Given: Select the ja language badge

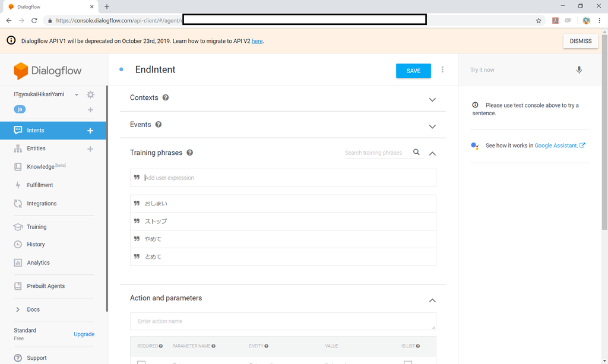Looking at the screenshot, I should 20,109.
